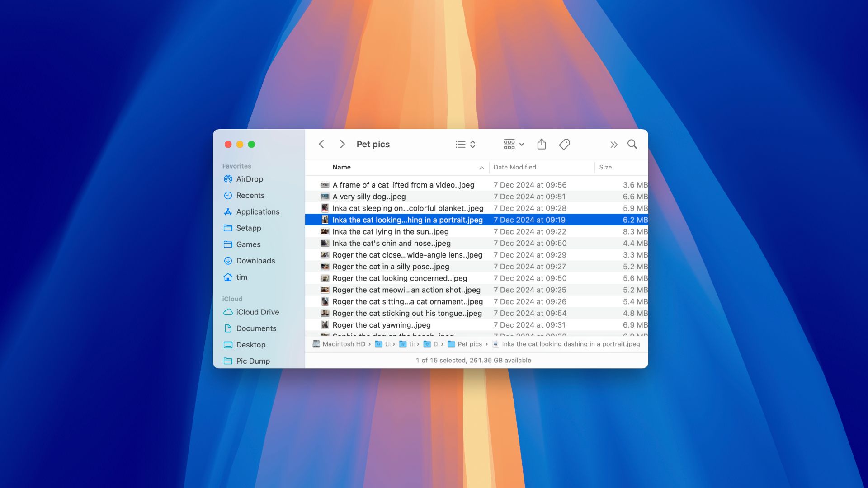Click the more options chevron in toolbar

pos(613,144)
